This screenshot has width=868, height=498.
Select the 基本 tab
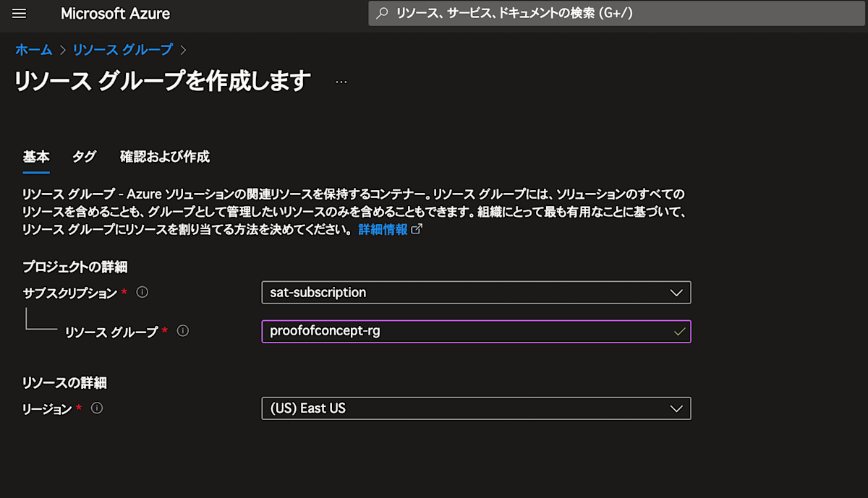point(36,157)
